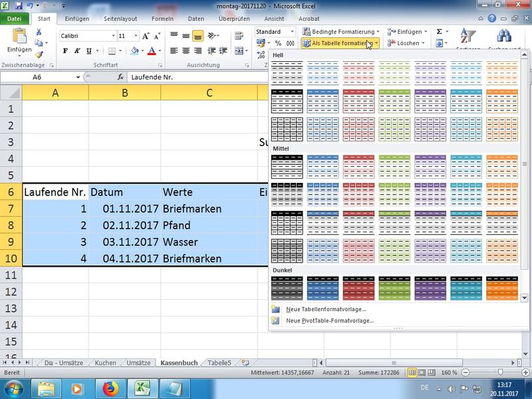This screenshot has width=532, height=399.
Task: Align text to vertical middle icon
Action: [186, 35]
